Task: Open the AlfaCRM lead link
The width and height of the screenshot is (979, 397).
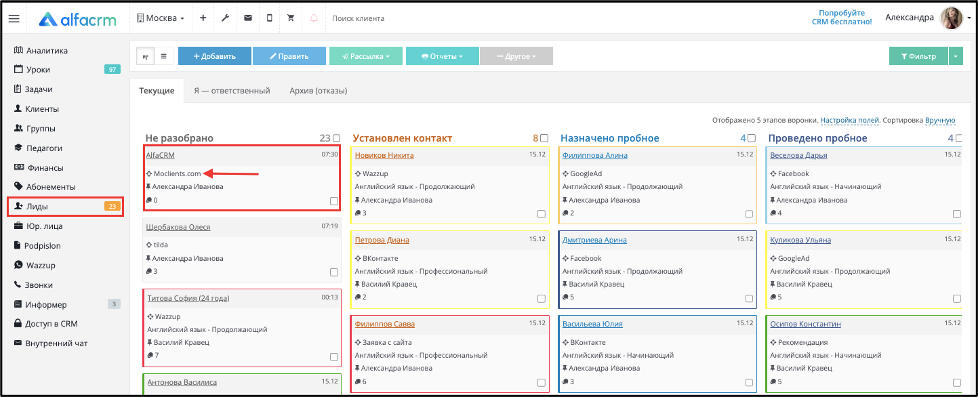Action: pyautogui.click(x=160, y=155)
